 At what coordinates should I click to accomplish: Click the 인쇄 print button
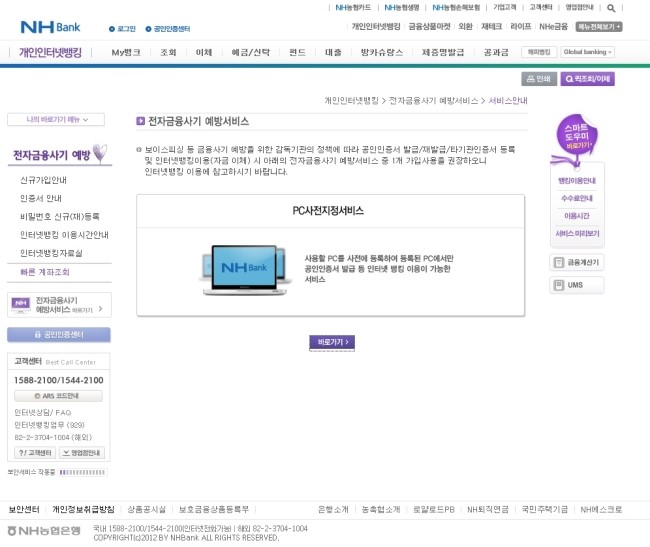tap(539, 79)
